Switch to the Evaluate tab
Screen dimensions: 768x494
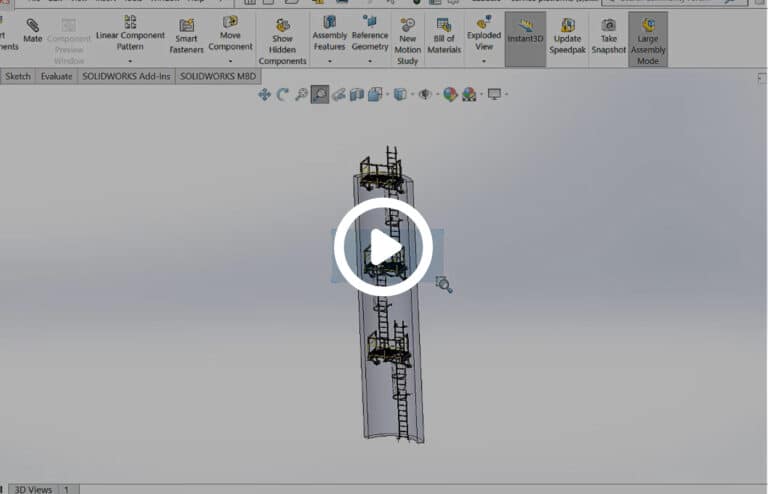tap(56, 76)
